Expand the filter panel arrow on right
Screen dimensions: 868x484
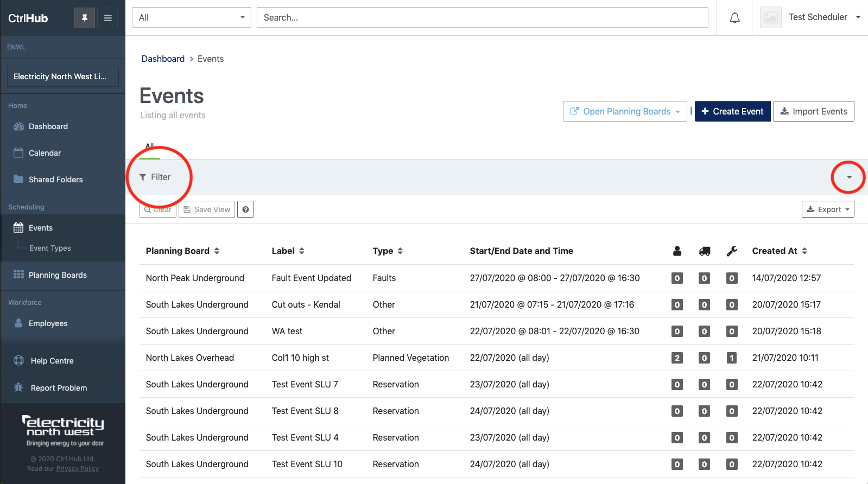coord(849,177)
